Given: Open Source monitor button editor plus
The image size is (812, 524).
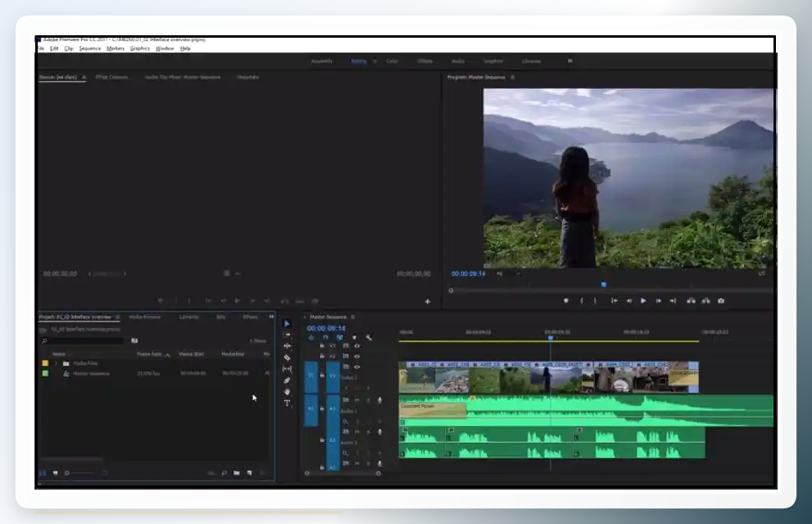Looking at the screenshot, I should point(427,301).
